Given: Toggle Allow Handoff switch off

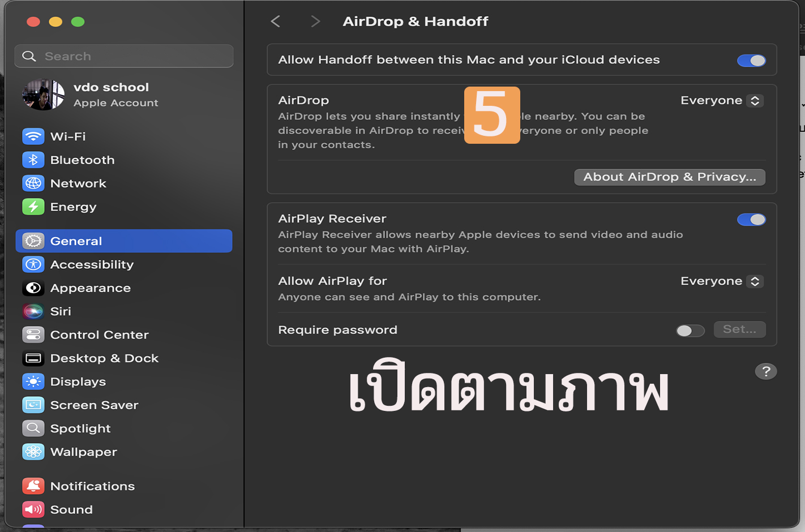Looking at the screenshot, I should [x=751, y=61].
